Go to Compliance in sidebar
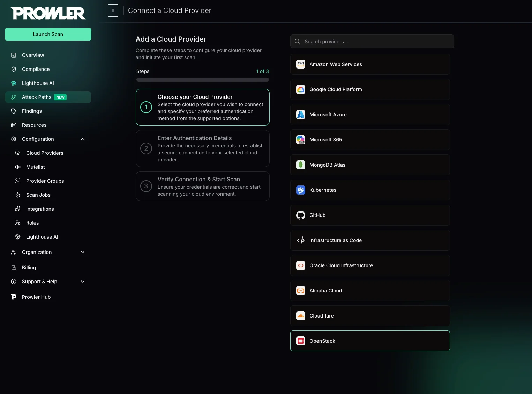Screen dimensions: 532x394 (48, 69)
